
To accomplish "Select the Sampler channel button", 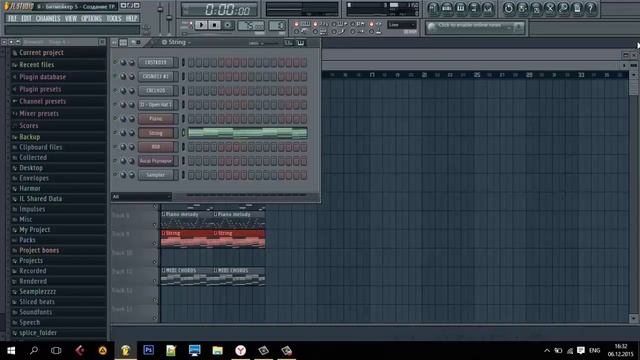I will [x=156, y=175].
